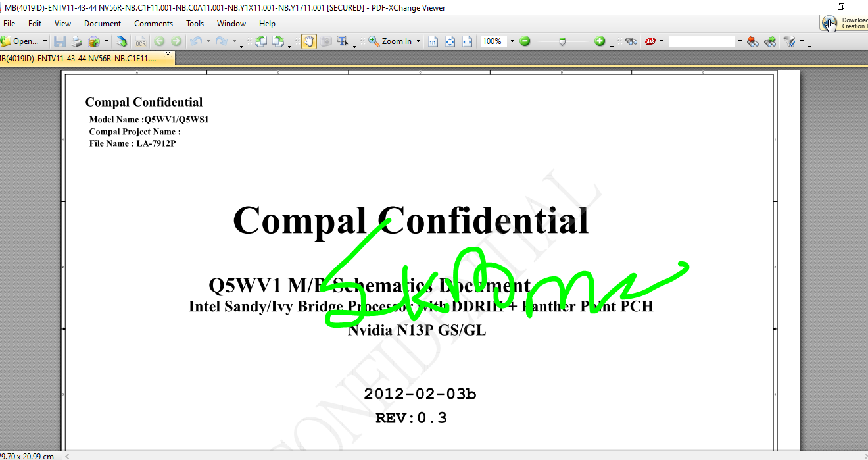Open the Comments menu
Image resolution: width=868 pixels, height=460 pixels.
(154, 24)
